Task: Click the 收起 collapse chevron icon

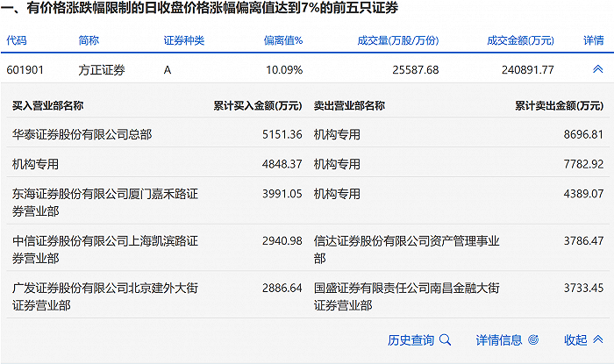Action: coord(597,339)
